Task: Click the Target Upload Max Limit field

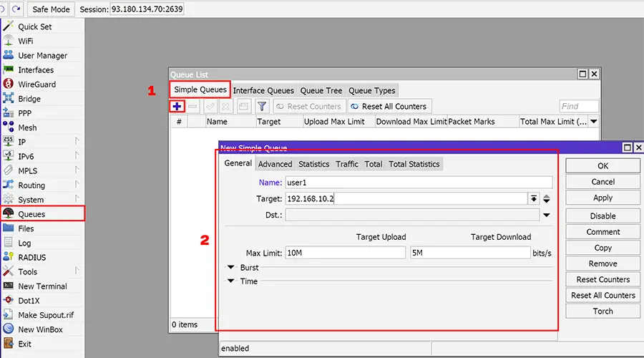Action: (346, 253)
